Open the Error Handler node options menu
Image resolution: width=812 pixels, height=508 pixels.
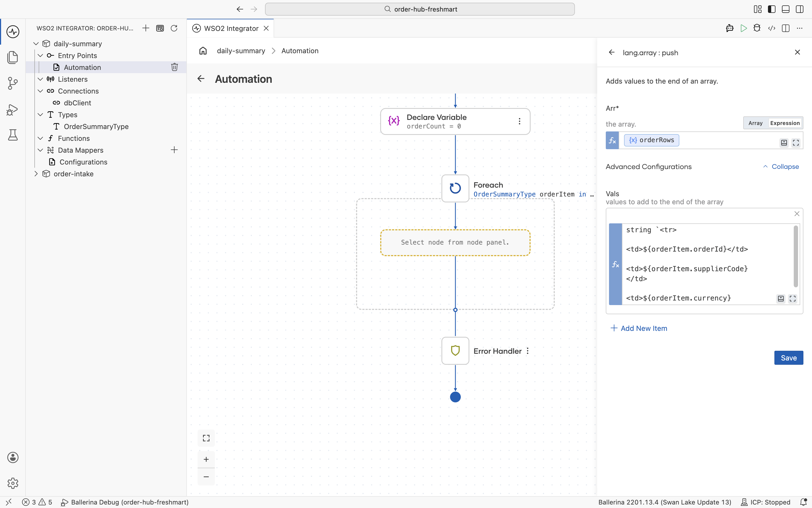[528, 351]
